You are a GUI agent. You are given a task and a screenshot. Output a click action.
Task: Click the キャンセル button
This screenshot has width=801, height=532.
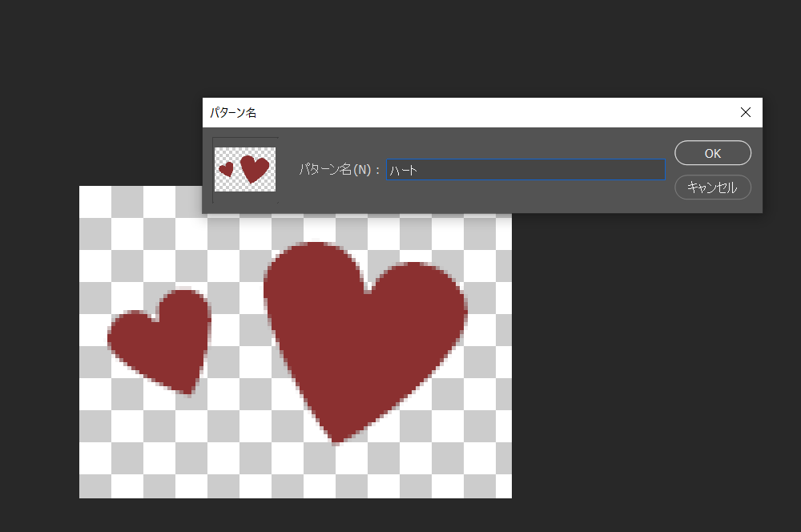(713, 187)
